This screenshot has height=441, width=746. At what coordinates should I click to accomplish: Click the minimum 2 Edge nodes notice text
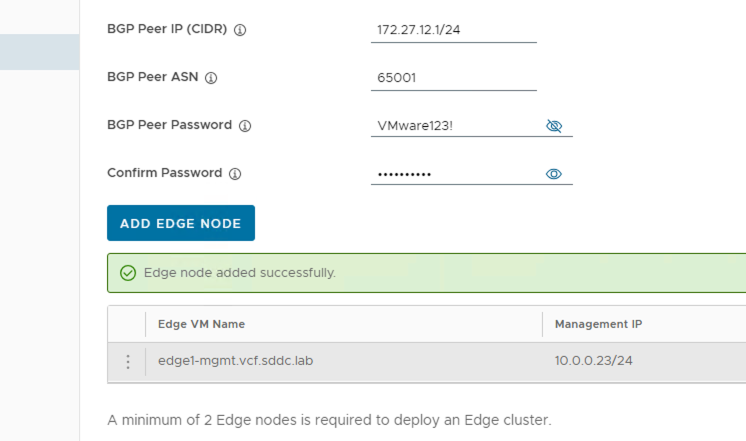[x=329, y=420]
